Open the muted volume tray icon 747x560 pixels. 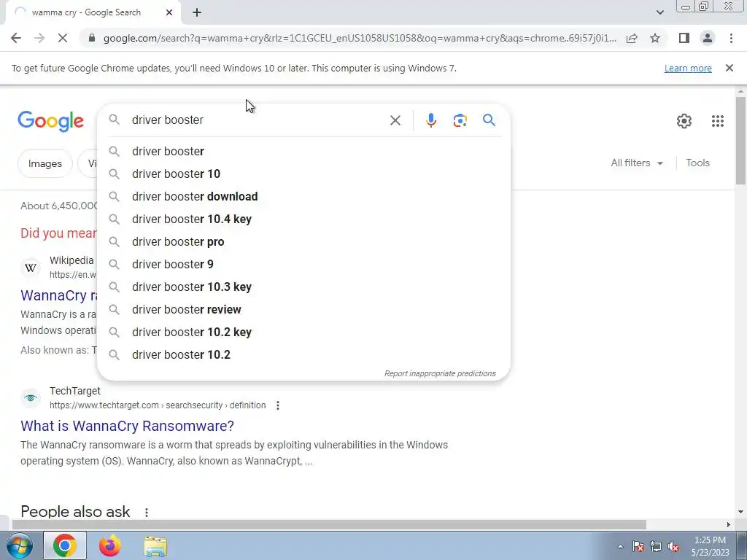click(x=673, y=546)
